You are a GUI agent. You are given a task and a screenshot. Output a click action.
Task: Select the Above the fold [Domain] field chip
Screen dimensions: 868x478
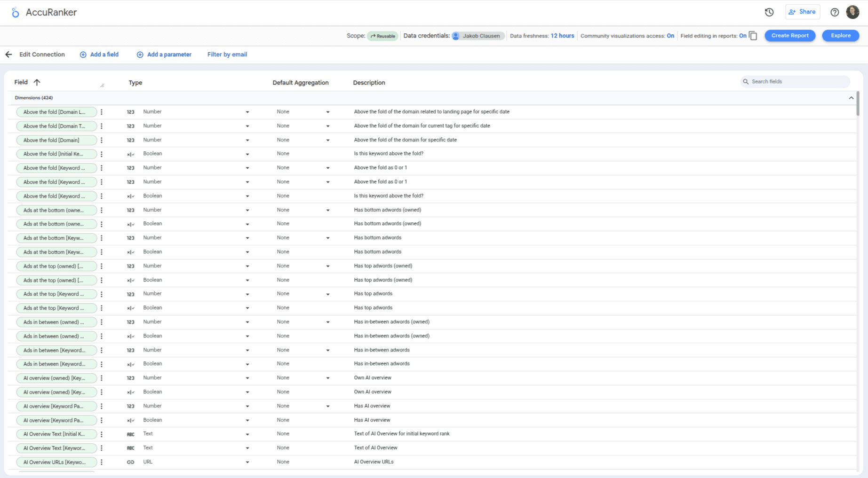point(56,140)
